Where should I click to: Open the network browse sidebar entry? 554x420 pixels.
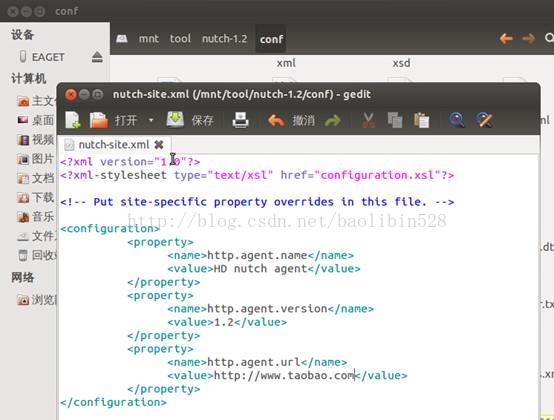click(37, 300)
